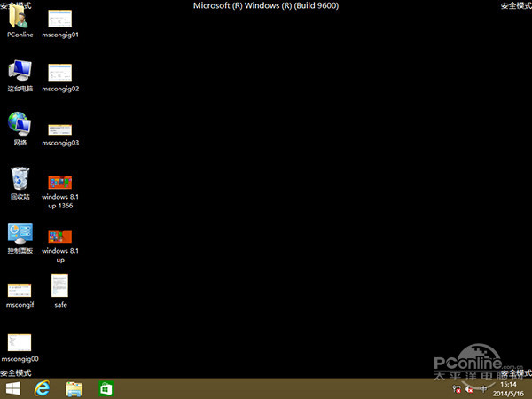Select the safe text document
The height and width of the screenshot is (399, 532).
click(60, 287)
